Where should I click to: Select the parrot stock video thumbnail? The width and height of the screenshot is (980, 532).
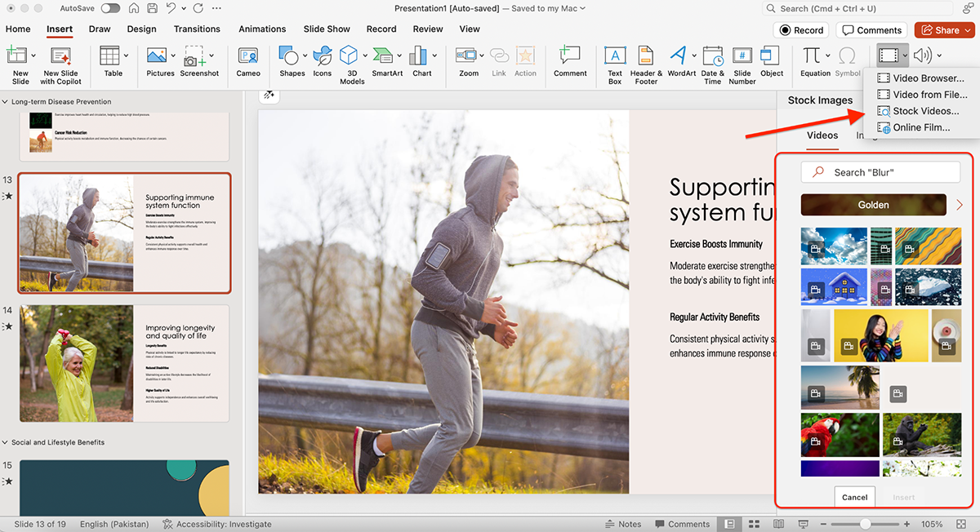click(840, 434)
